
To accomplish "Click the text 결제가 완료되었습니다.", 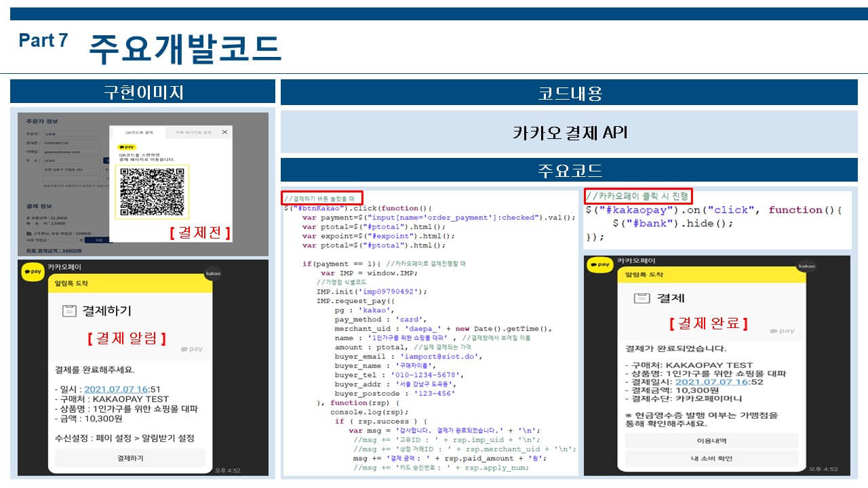I will (675, 348).
